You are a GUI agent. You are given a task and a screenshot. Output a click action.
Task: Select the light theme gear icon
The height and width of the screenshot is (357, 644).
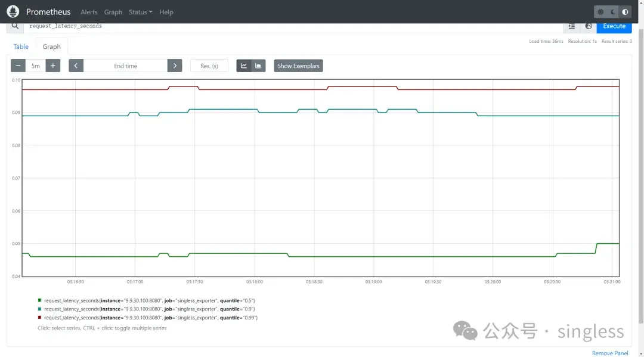click(x=600, y=12)
